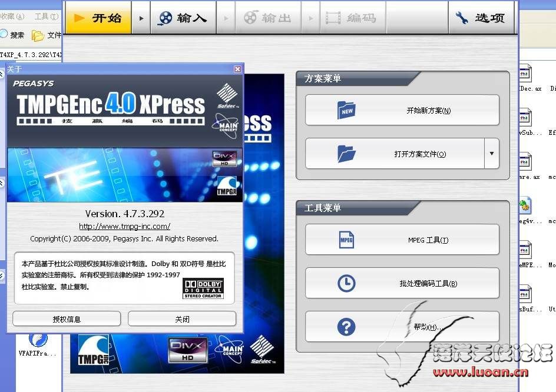The height and width of the screenshot is (392, 556).
Task: Launch MPEG 工具(T)
Action: pos(402,240)
